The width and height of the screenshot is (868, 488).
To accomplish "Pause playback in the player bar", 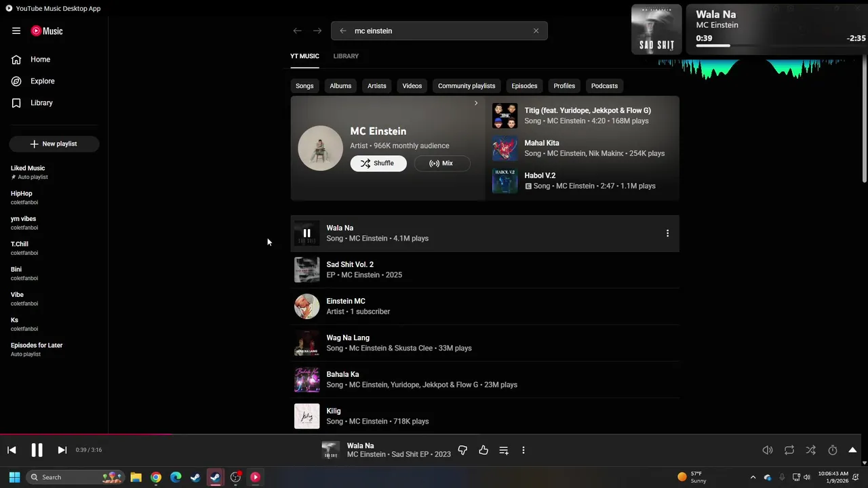I will [x=37, y=450].
